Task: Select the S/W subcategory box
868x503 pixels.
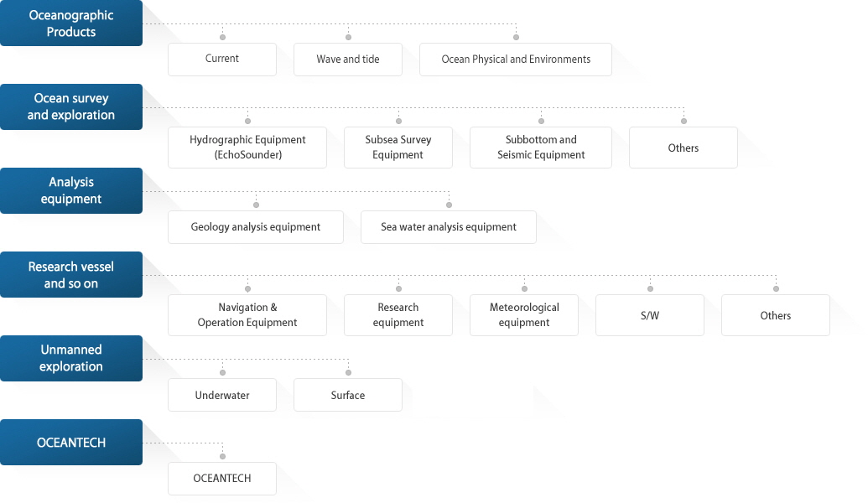Action: coord(650,315)
